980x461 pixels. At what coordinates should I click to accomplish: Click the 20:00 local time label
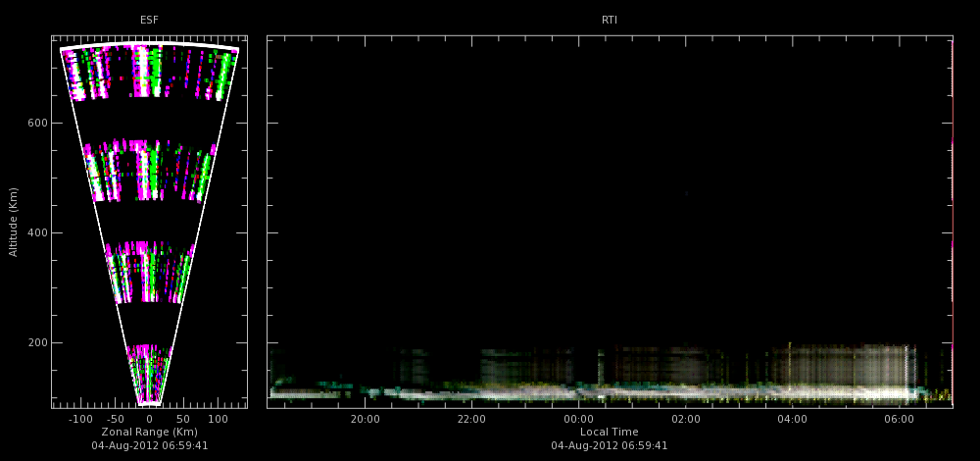click(x=365, y=419)
